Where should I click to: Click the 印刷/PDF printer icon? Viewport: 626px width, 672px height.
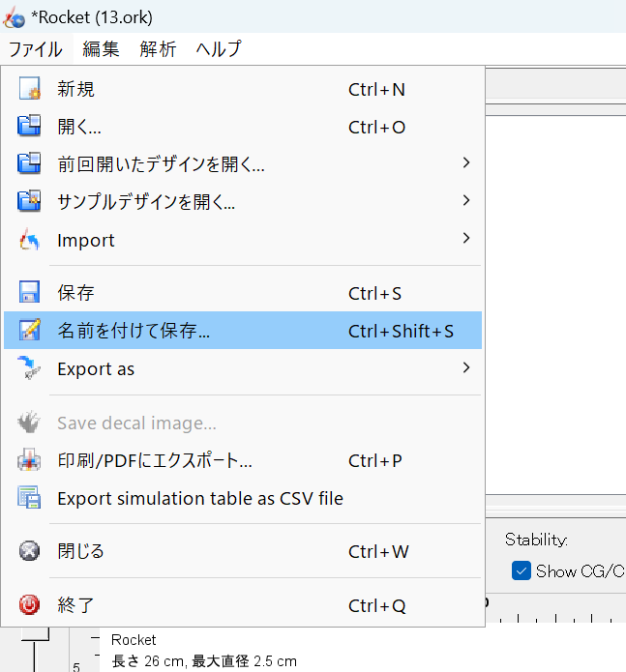pyautogui.click(x=30, y=461)
